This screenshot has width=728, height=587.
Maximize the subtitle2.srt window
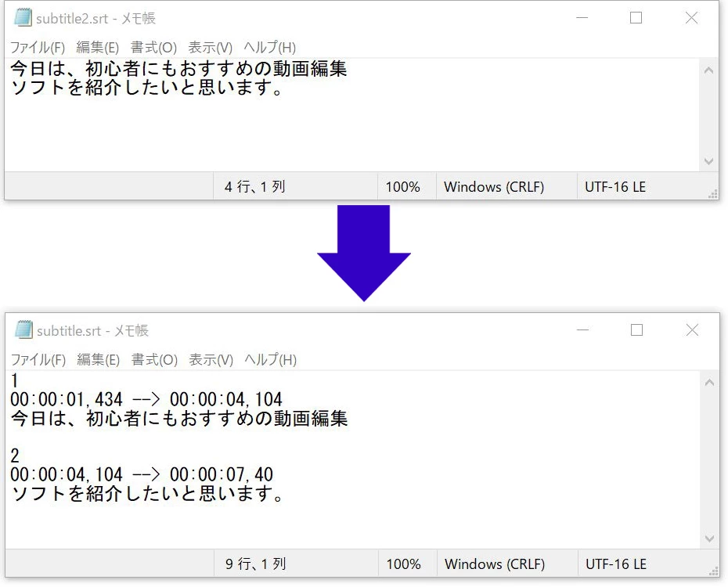click(636, 18)
